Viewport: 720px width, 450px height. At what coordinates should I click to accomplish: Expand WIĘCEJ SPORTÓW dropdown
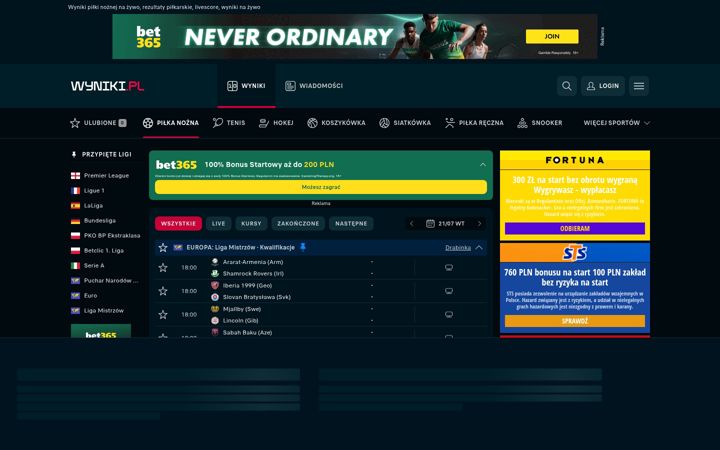click(x=617, y=123)
